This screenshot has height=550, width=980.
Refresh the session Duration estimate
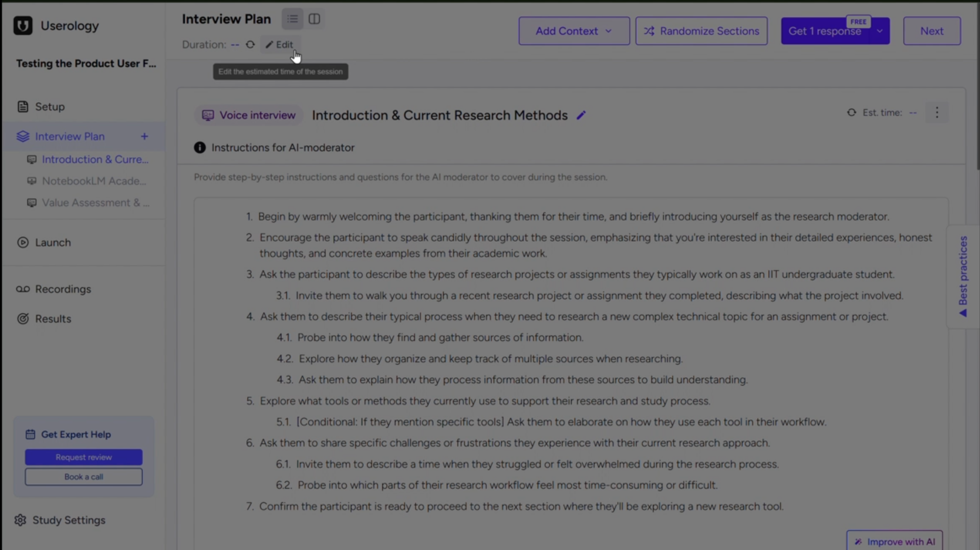pyautogui.click(x=250, y=45)
